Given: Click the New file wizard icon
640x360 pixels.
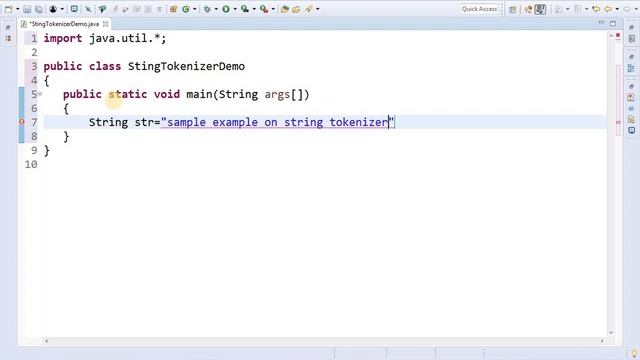Looking at the screenshot, I should tap(8, 9).
